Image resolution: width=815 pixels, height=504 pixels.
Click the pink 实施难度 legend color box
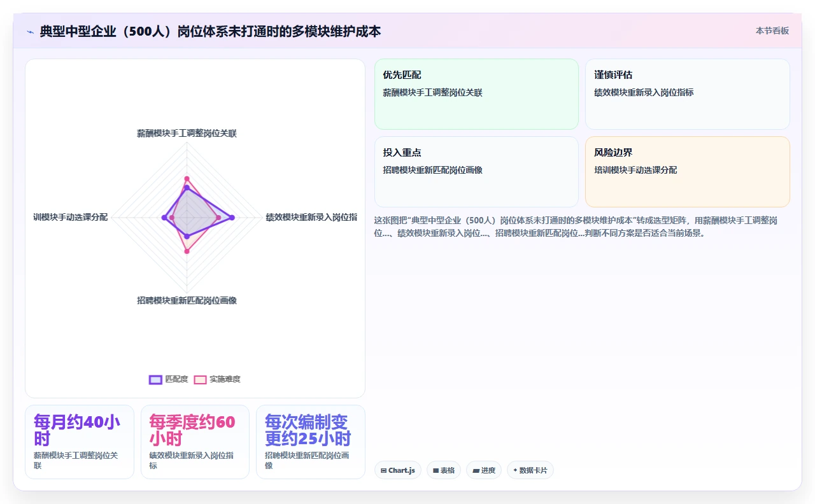coord(200,379)
